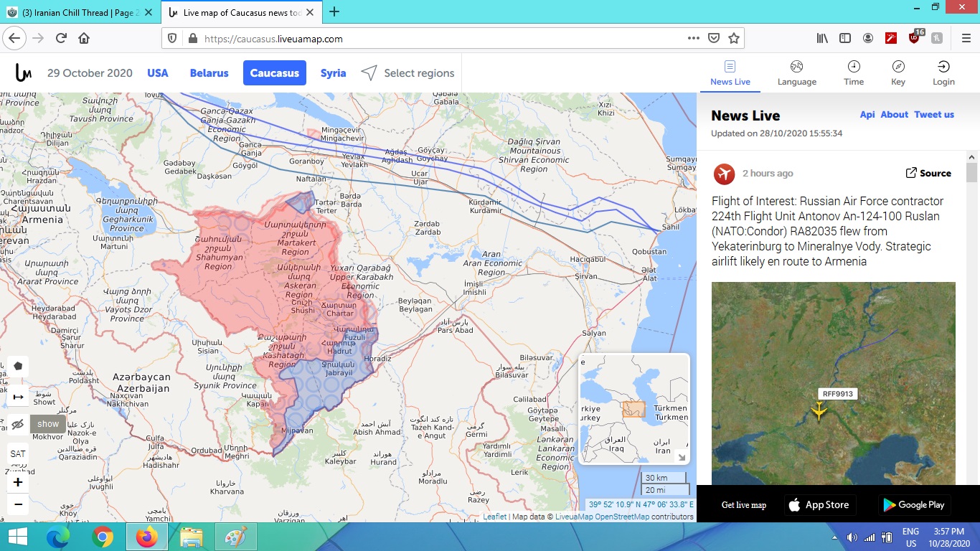Image resolution: width=980 pixels, height=551 pixels.
Task: Open the Library toolbar icon
Action: pyautogui.click(x=822, y=38)
